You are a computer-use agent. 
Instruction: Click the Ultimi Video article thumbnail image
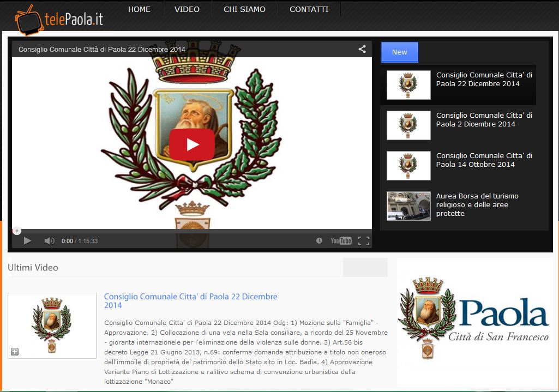52,325
